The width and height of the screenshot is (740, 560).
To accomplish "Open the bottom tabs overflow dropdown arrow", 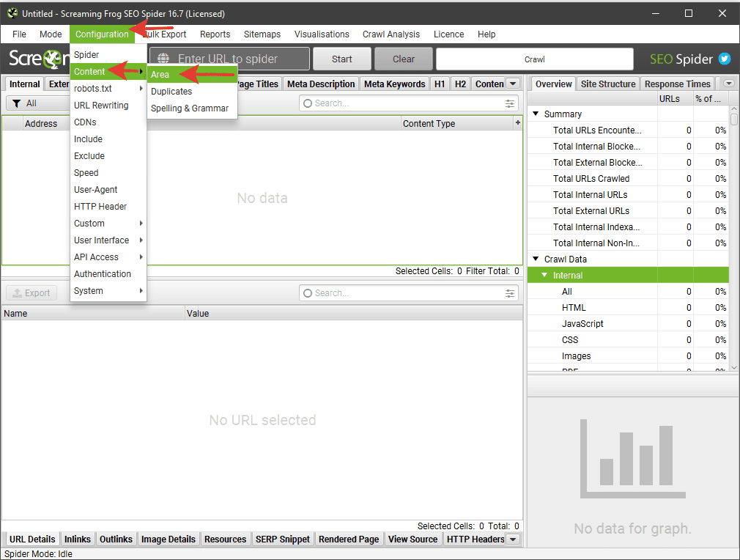I will 513,539.
